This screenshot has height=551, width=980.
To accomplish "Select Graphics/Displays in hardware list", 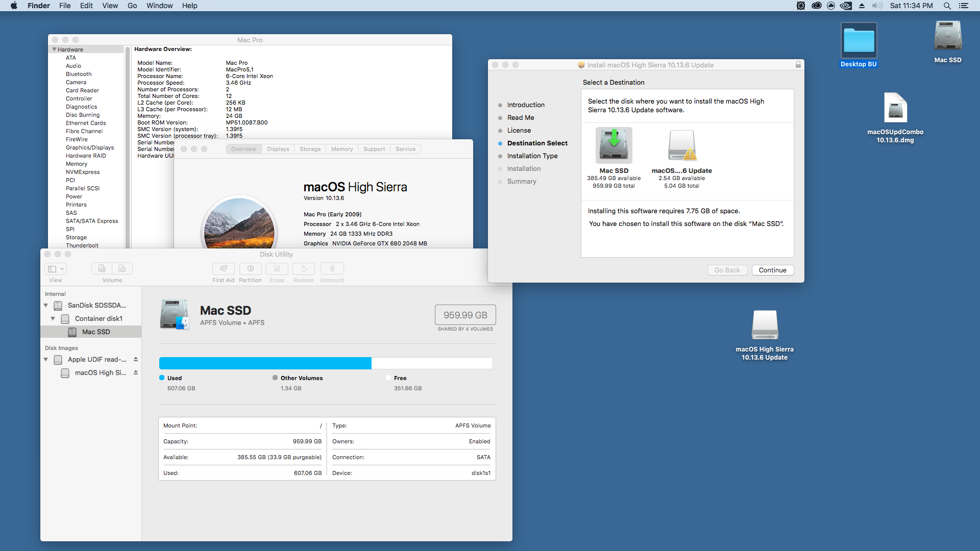I will pyautogui.click(x=90, y=147).
